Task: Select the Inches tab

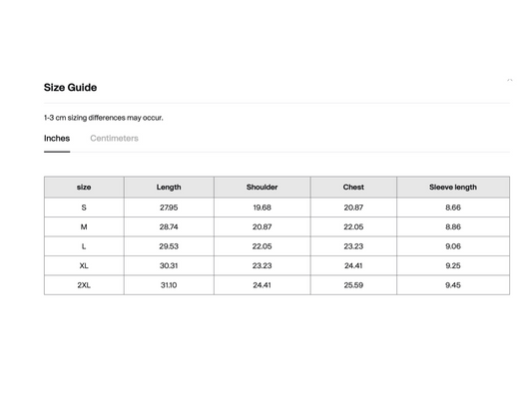Action: coord(57,139)
